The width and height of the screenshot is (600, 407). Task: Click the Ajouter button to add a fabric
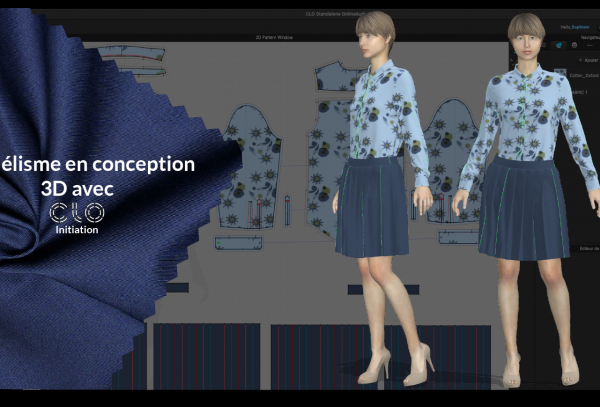click(589, 60)
